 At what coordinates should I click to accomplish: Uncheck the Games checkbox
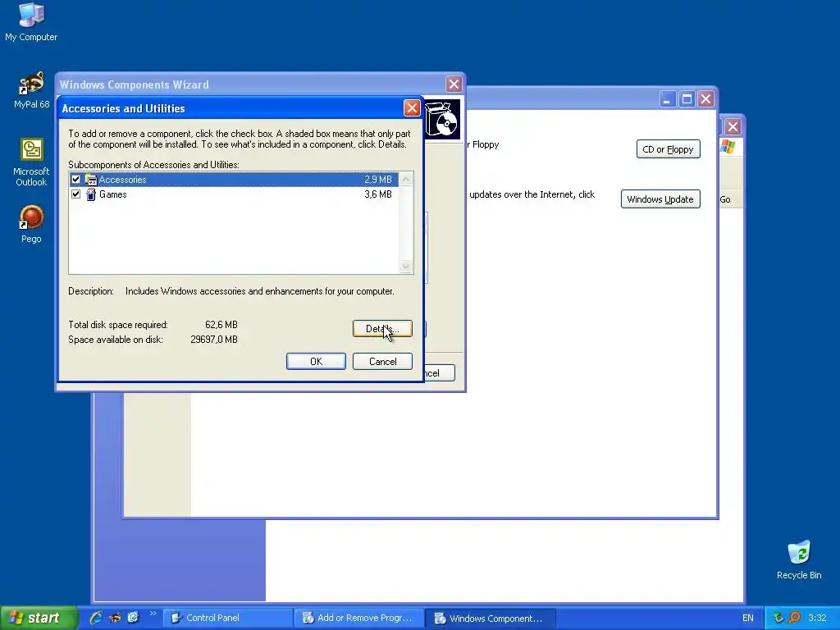pos(76,194)
